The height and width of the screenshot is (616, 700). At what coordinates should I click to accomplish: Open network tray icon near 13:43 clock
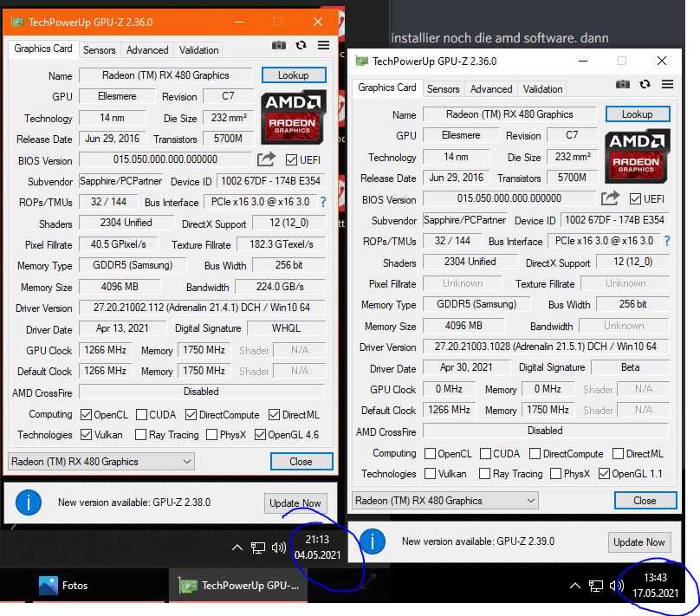pos(596,586)
